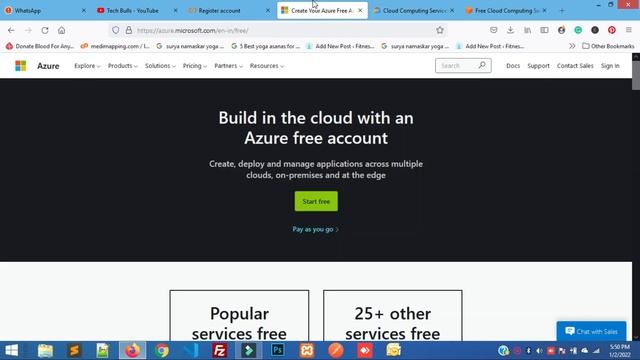Open the Pocket save icon
The width and height of the screenshot is (640, 360).
tap(493, 30)
